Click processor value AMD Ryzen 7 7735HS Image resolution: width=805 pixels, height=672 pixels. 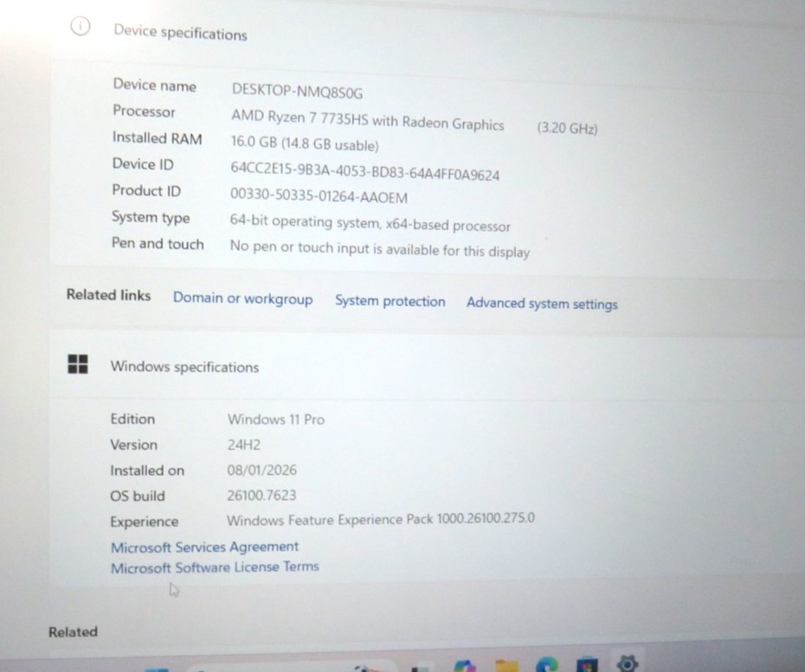tap(368, 120)
